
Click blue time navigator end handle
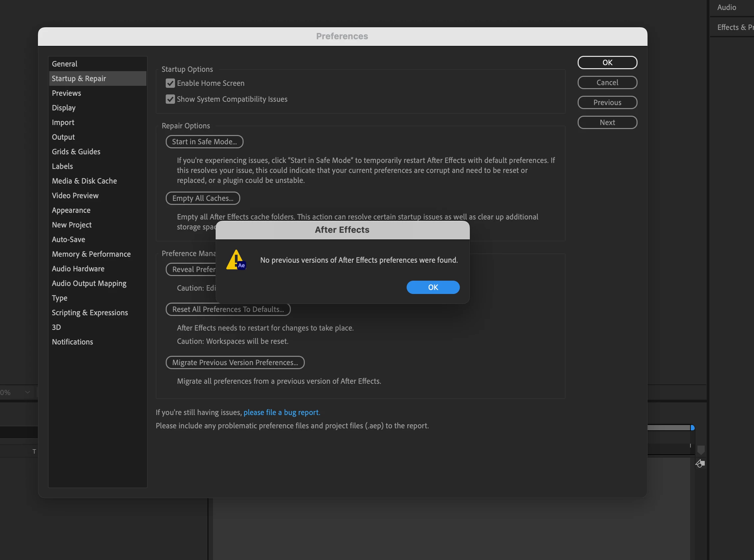(692, 428)
